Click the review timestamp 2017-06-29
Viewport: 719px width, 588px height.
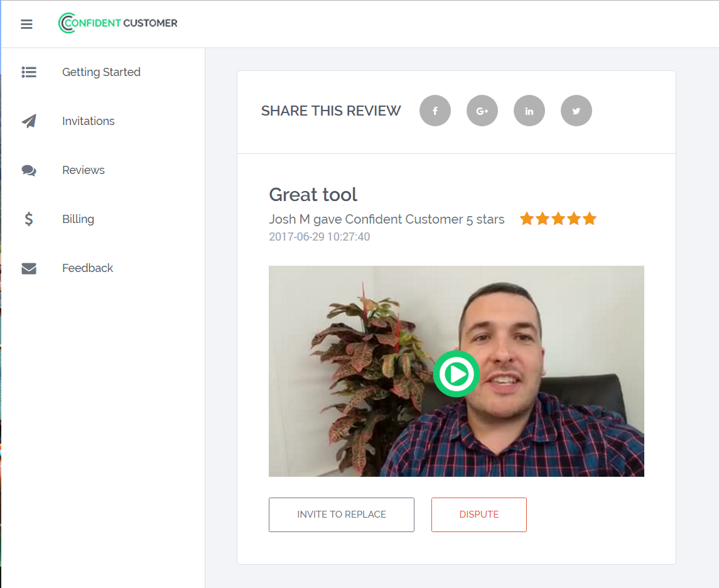tap(319, 237)
